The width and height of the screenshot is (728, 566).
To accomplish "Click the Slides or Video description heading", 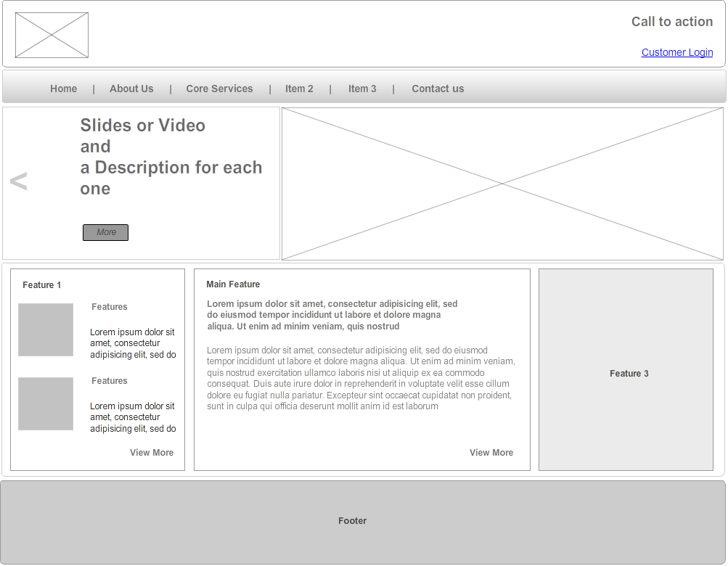I will click(x=171, y=157).
